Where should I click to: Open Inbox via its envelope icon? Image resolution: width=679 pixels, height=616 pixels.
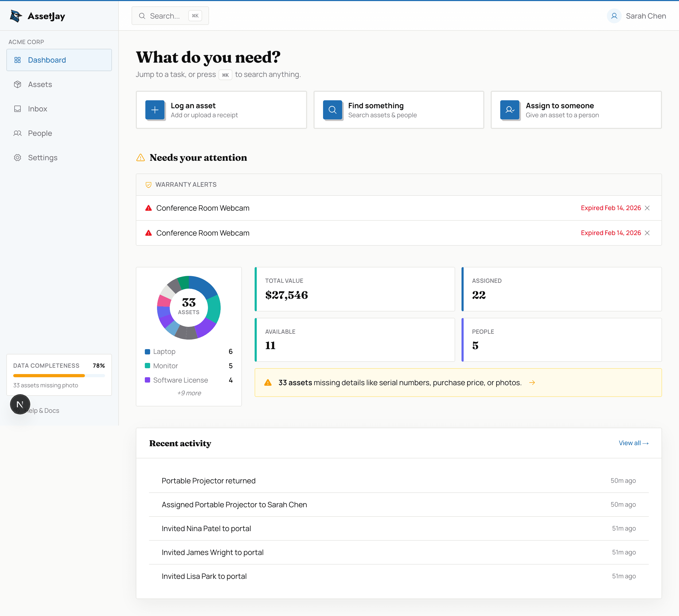coord(18,109)
